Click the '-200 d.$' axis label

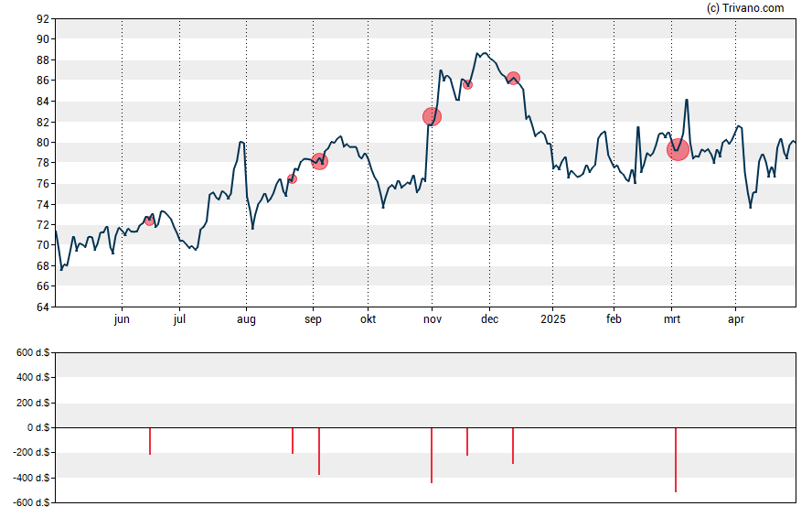tap(32, 452)
